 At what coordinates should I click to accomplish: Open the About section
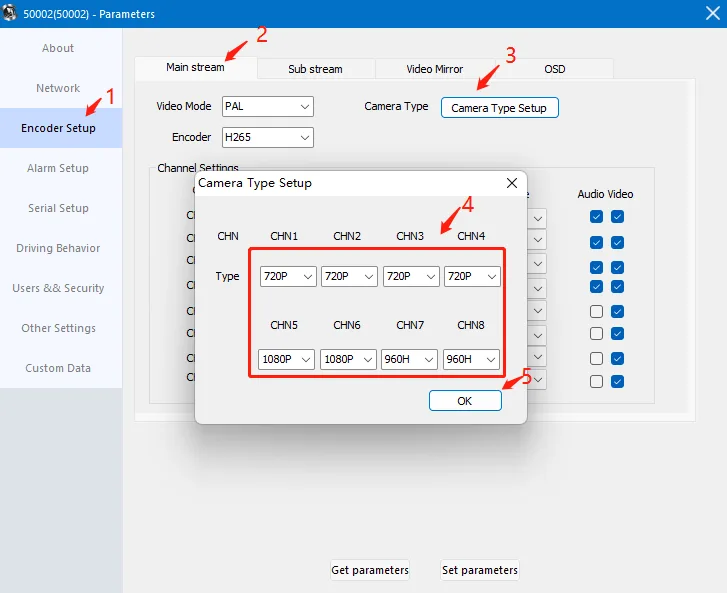pos(58,48)
